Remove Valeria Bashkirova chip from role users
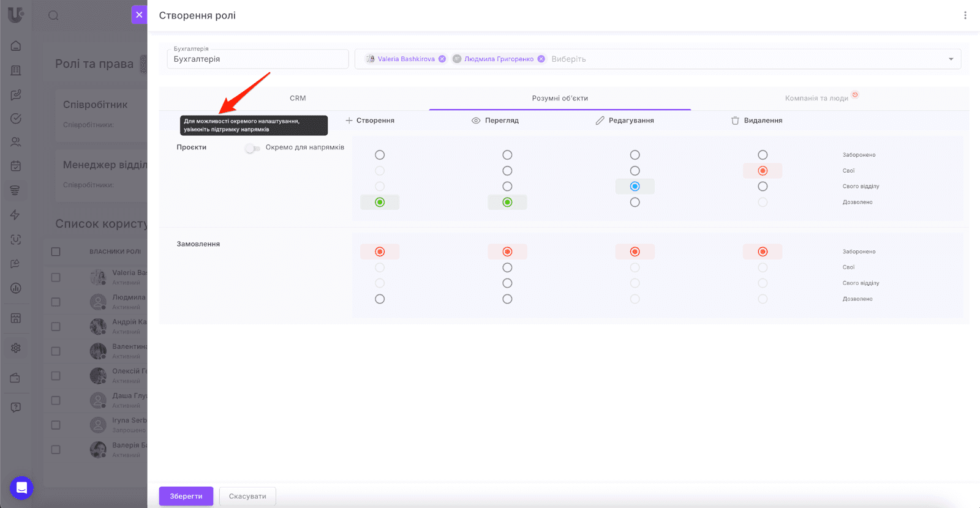980x508 pixels. click(442, 59)
